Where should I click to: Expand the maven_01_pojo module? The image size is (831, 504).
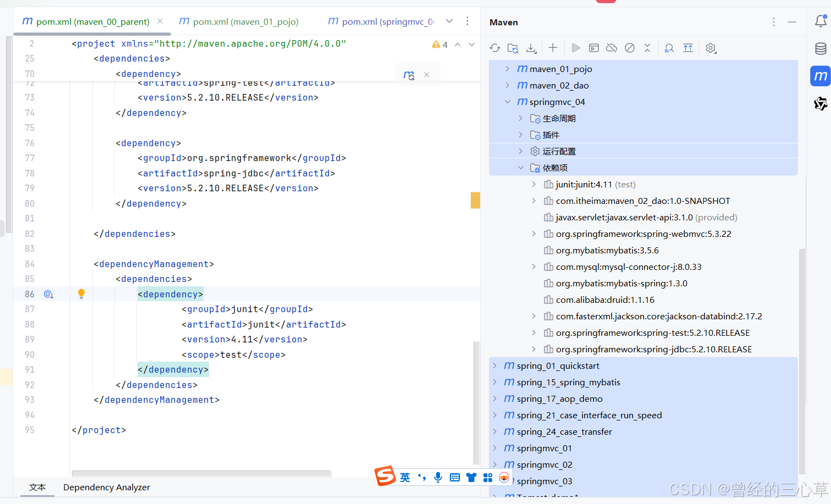pyautogui.click(x=507, y=69)
